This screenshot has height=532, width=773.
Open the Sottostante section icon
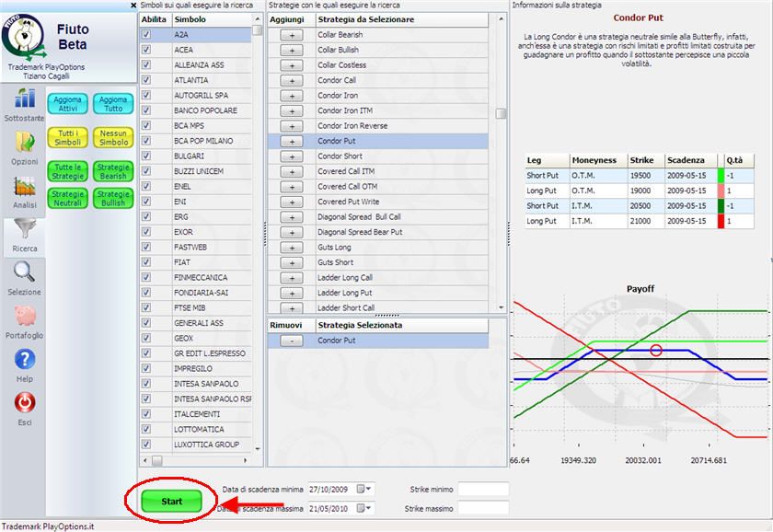click(24, 99)
